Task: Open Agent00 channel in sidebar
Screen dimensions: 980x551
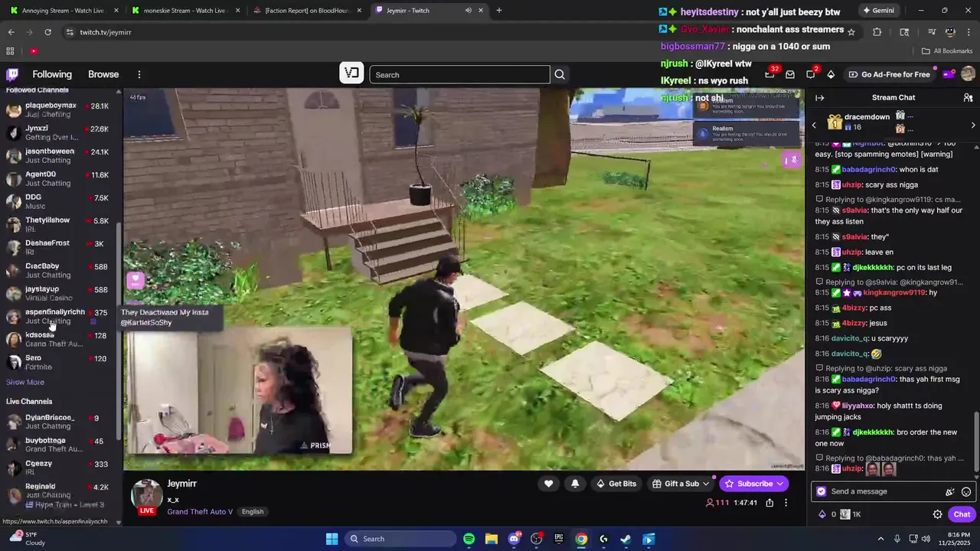Action: 60,179
